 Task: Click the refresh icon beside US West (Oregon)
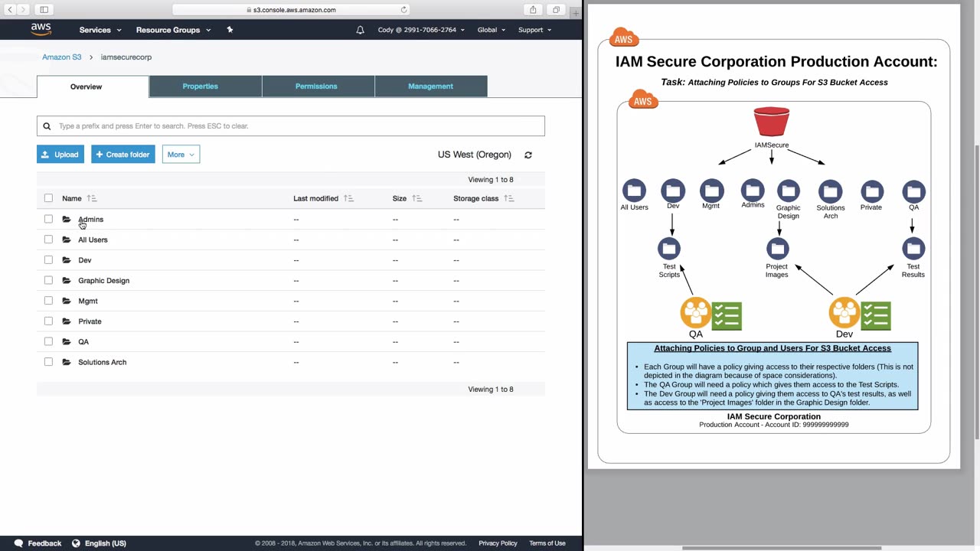(x=528, y=155)
